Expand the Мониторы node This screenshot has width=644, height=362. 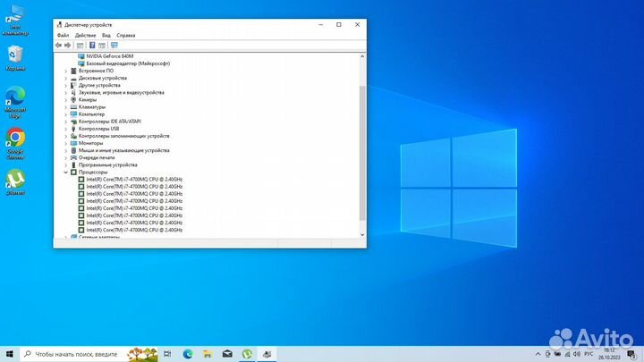tap(65, 143)
